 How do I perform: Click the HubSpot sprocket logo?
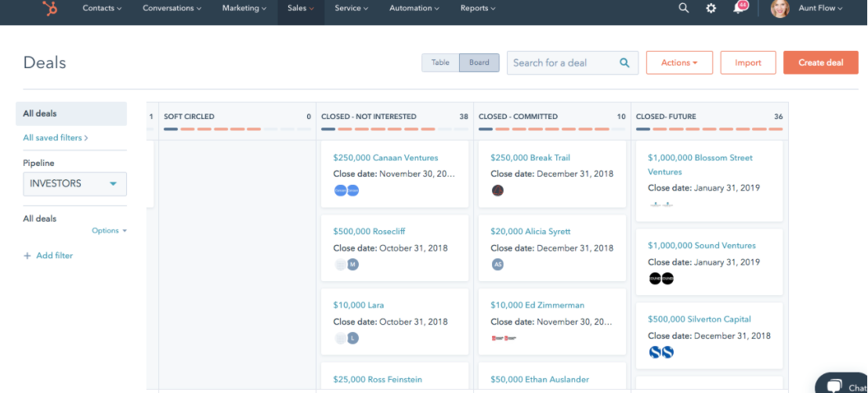click(x=50, y=9)
